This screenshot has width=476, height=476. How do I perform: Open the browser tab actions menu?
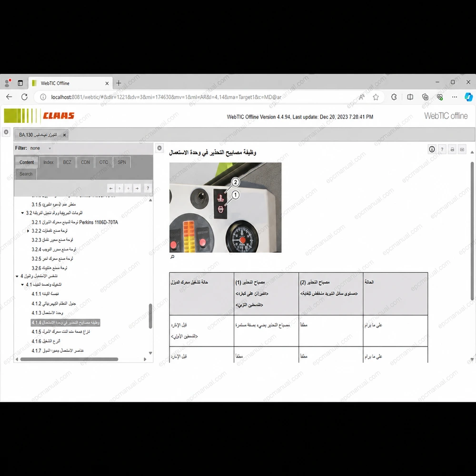20,83
